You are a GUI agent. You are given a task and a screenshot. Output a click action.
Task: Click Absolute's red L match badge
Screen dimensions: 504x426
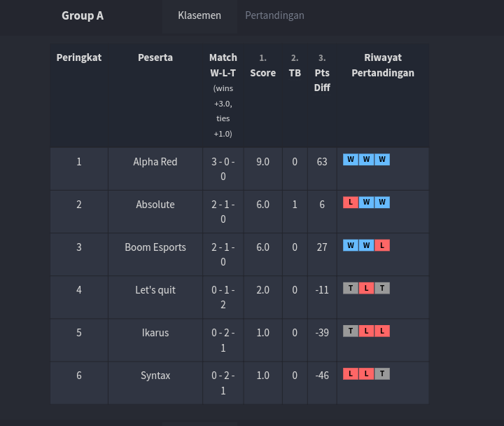(x=350, y=202)
